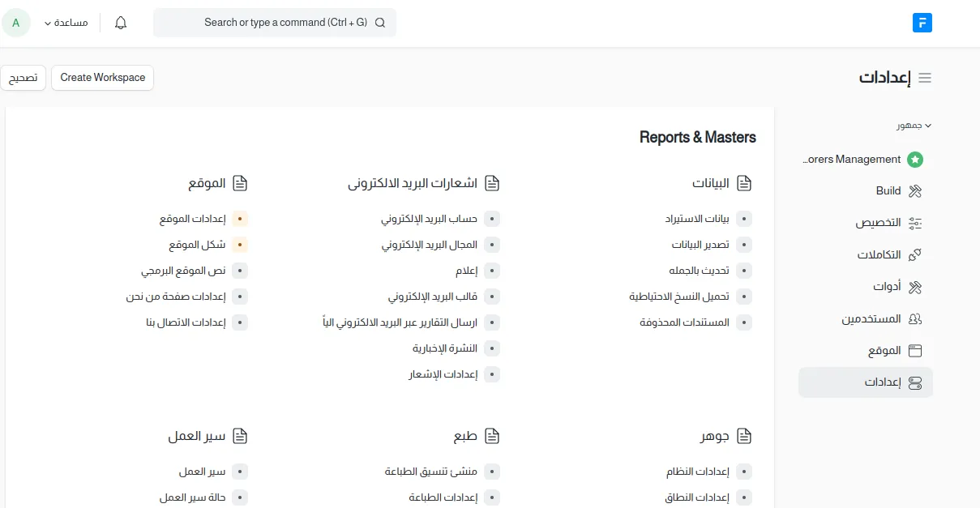This screenshot has height=508, width=980.
Task: Open منشئ تنسيق الطباعة link
Action: click(431, 472)
